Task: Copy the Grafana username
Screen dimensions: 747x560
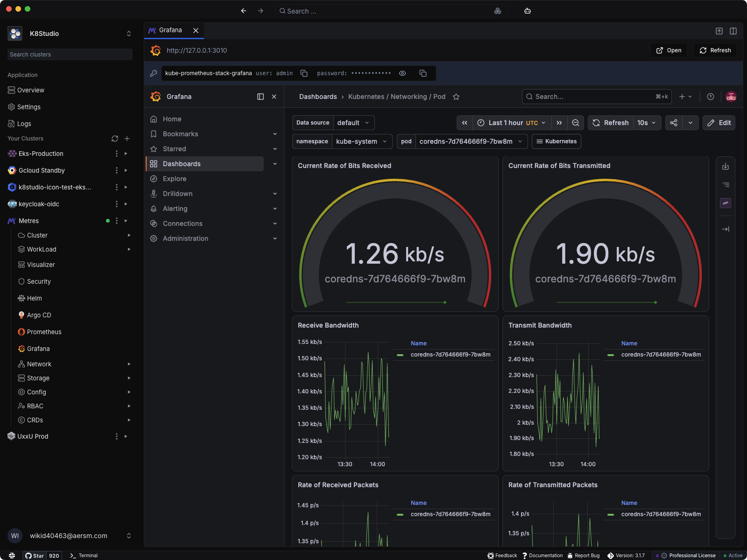Action: (x=304, y=73)
